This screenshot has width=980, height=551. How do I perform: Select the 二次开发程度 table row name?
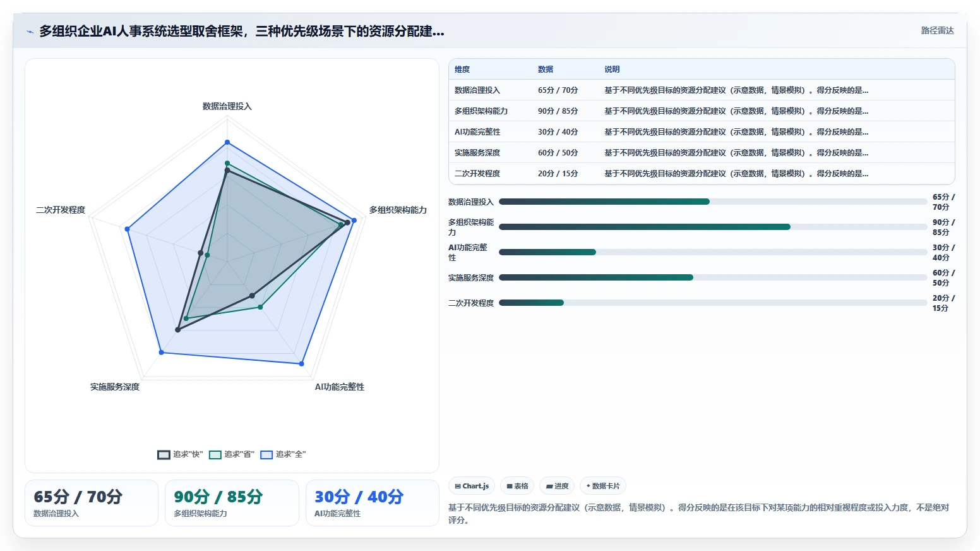click(477, 174)
